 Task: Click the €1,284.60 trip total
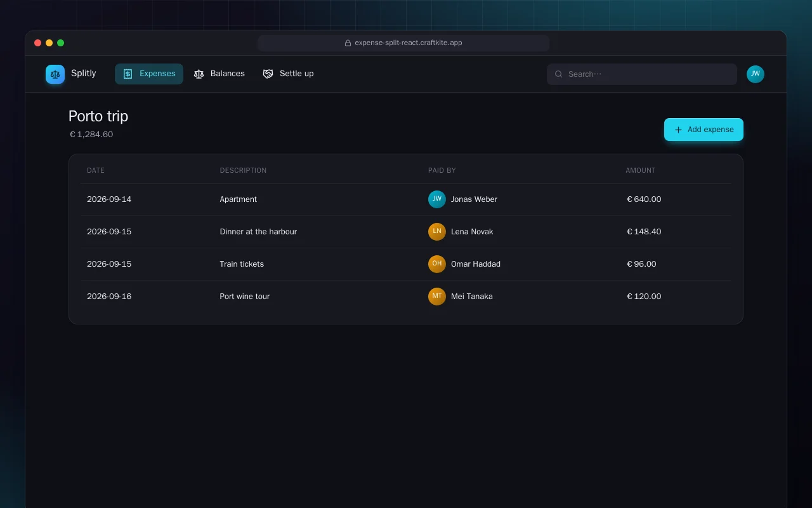click(x=91, y=135)
